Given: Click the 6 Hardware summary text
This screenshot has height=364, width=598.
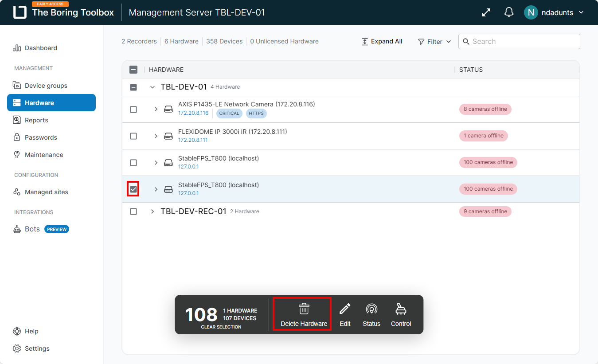Looking at the screenshot, I should [181, 41].
